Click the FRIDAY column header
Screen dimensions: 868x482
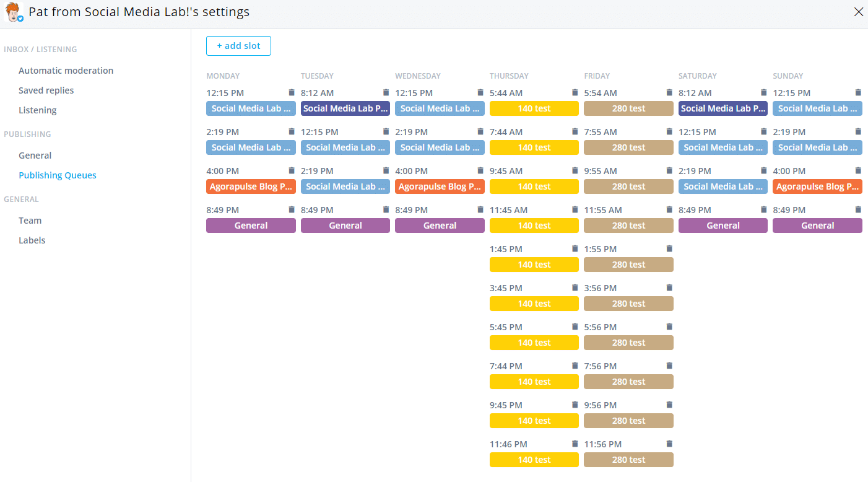point(597,76)
